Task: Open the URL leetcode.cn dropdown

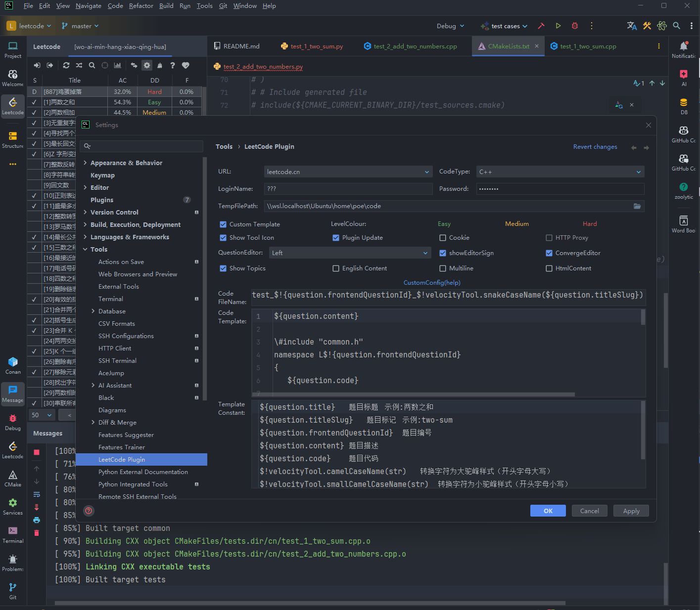Action: (x=348, y=172)
